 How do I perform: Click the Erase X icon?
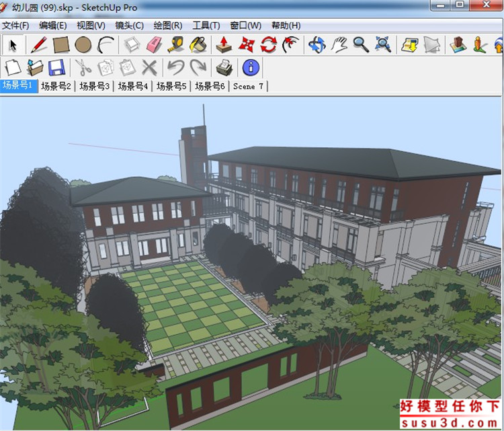tap(149, 68)
